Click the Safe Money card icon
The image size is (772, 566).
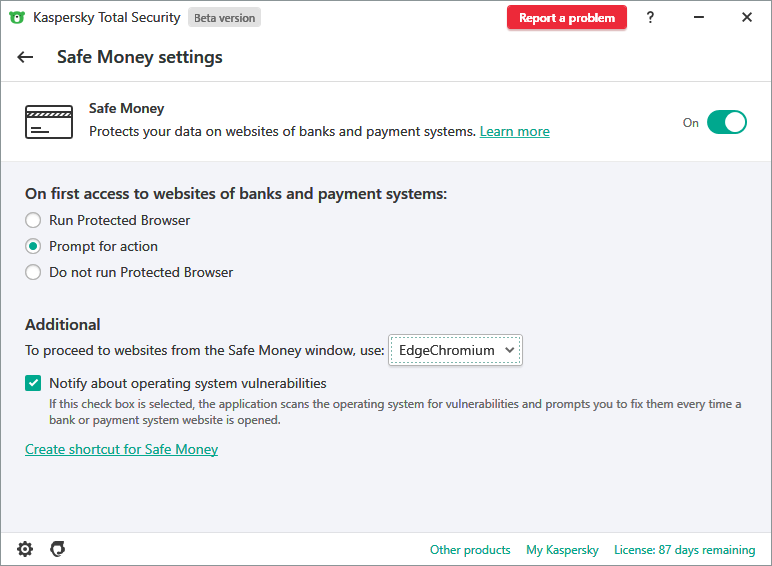[49, 122]
